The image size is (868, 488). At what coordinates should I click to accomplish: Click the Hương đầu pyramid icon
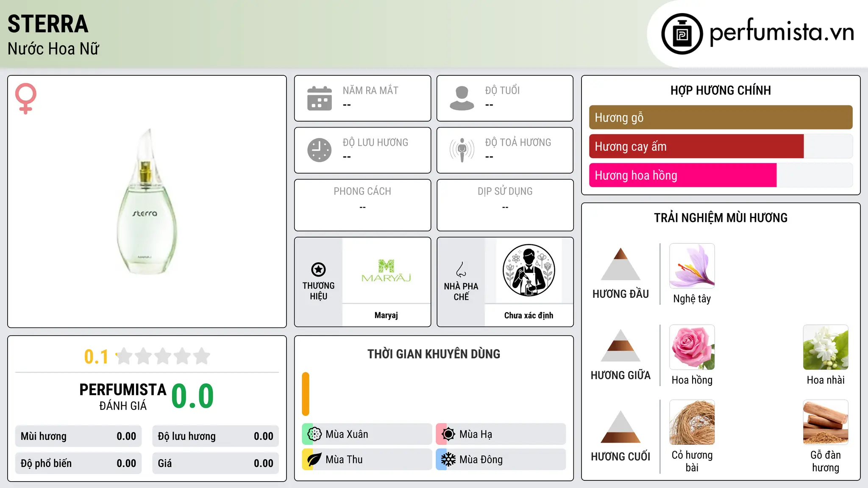tap(620, 264)
